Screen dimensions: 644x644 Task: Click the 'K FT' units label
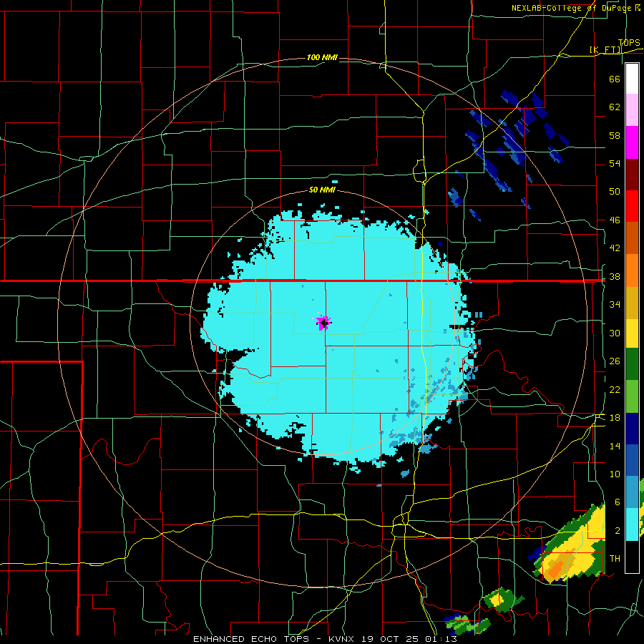(x=605, y=49)
